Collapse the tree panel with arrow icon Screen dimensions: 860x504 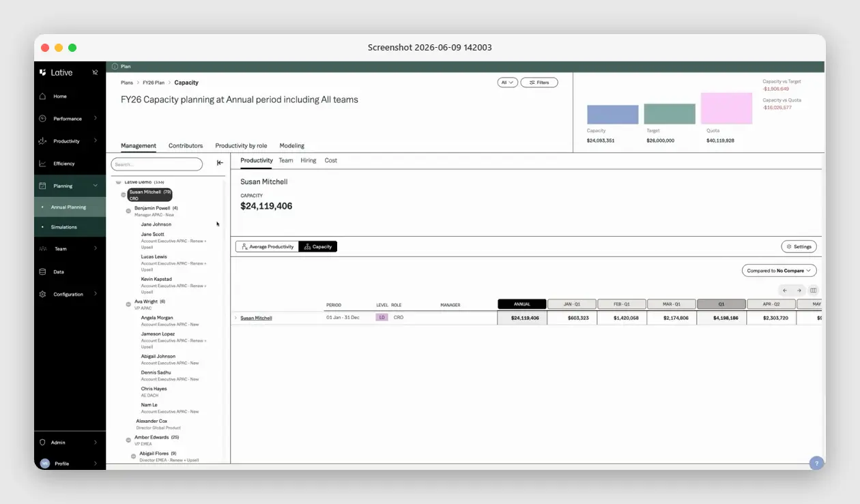220,163
